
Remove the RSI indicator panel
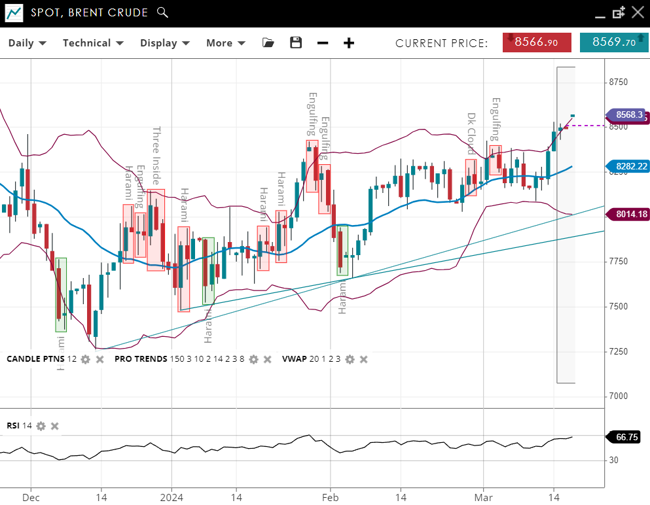click(x=55, y=426)
